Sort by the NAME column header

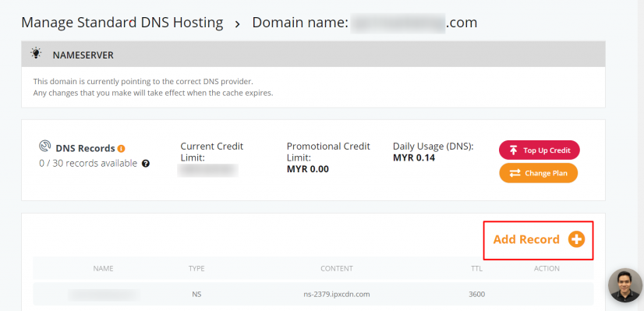coord(103,269)
